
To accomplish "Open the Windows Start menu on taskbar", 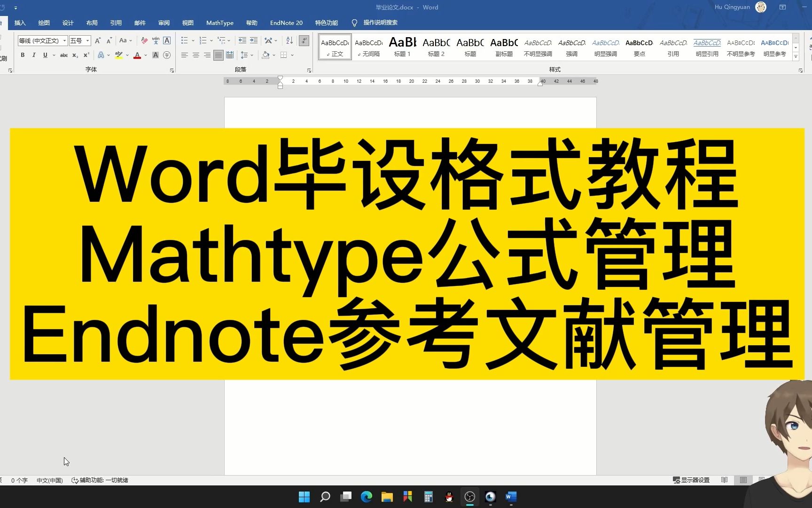I will coord(304,497).
